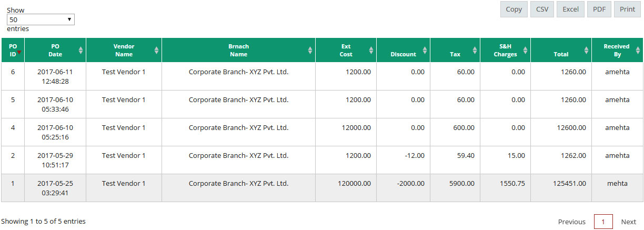The width and height of the screenshot is (644, 230).
Task: Click sort arrows icon in Ext Cost column
Action: 371,50
